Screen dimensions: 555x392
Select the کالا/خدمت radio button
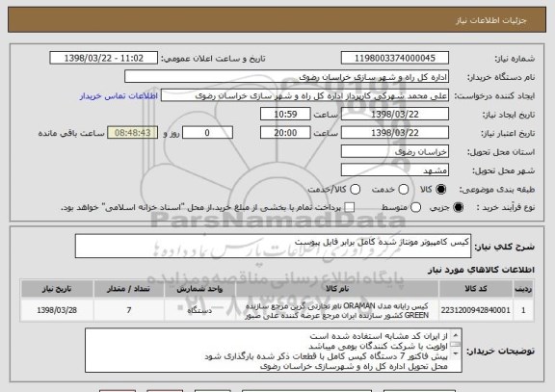(x=355, y=190)
